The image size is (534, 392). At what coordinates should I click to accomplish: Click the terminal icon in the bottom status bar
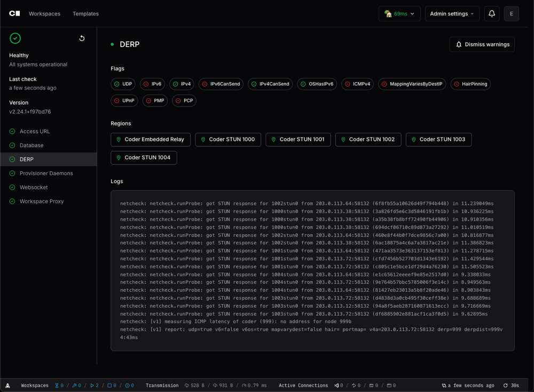coord(7,385)
